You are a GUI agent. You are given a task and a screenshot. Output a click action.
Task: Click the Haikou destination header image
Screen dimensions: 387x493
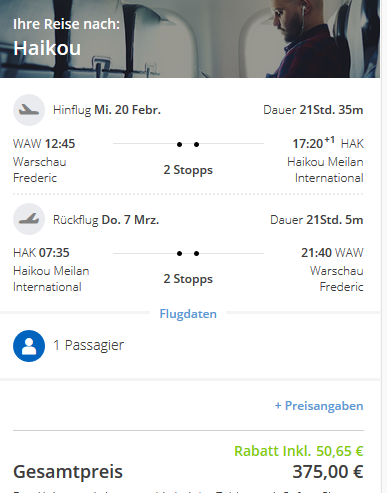pos(190,39)
